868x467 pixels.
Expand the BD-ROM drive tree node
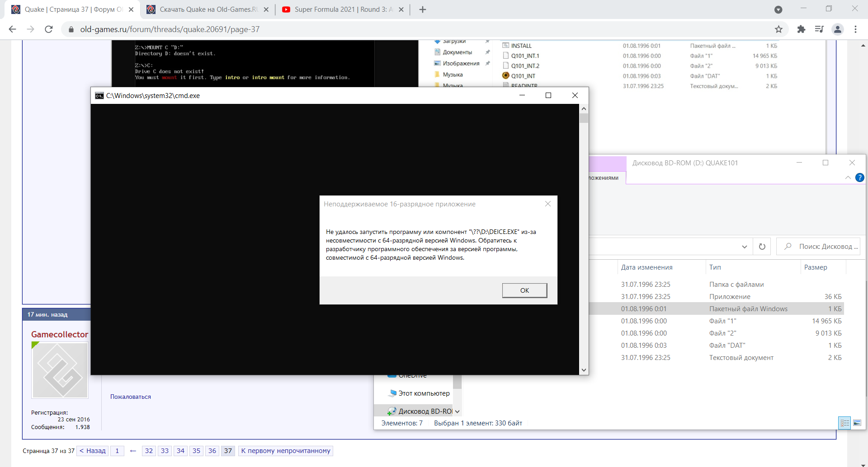pos(457,411)
